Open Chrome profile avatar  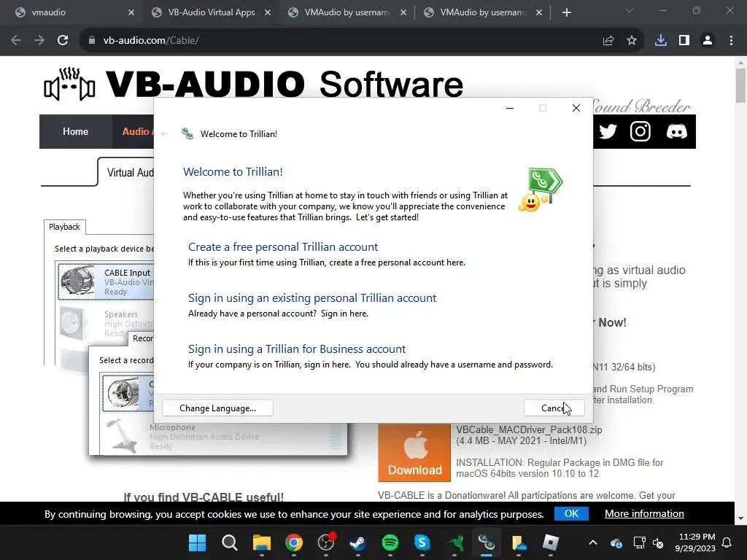[x=708, y=41]
